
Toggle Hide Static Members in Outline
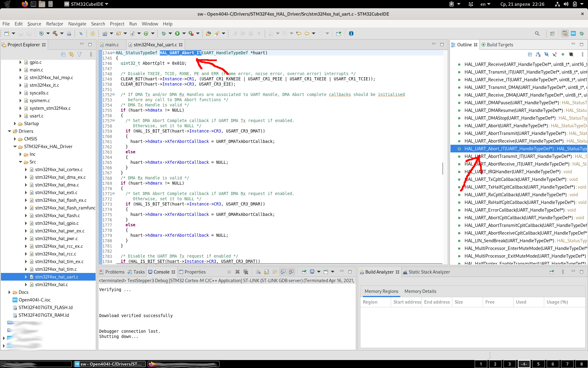pyautogui.click(x=555, y=54)
